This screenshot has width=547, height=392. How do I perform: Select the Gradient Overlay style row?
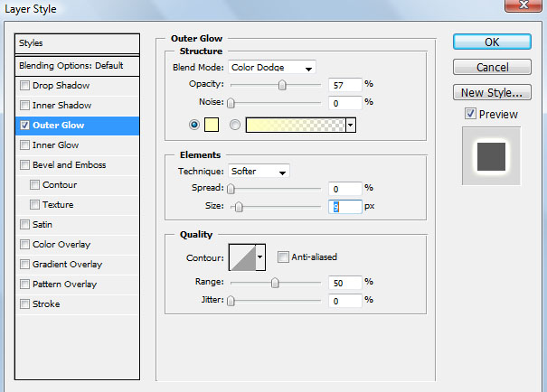point(77,265)
